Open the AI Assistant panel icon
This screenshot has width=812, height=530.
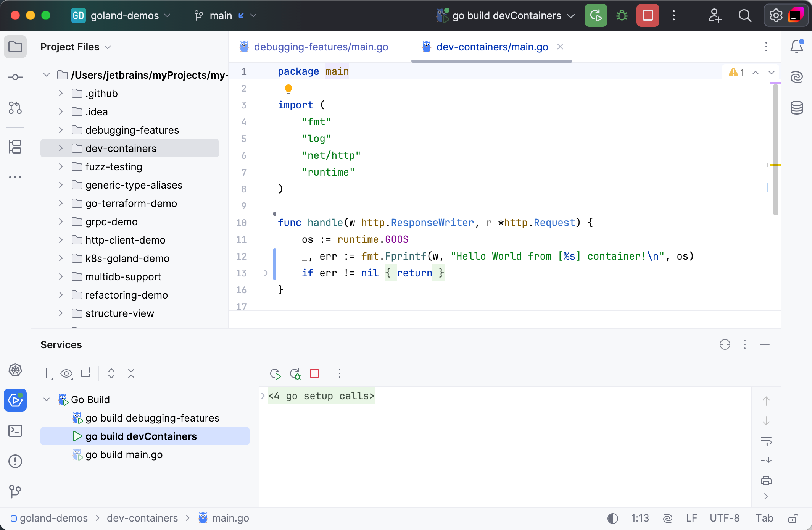[797, 77]
